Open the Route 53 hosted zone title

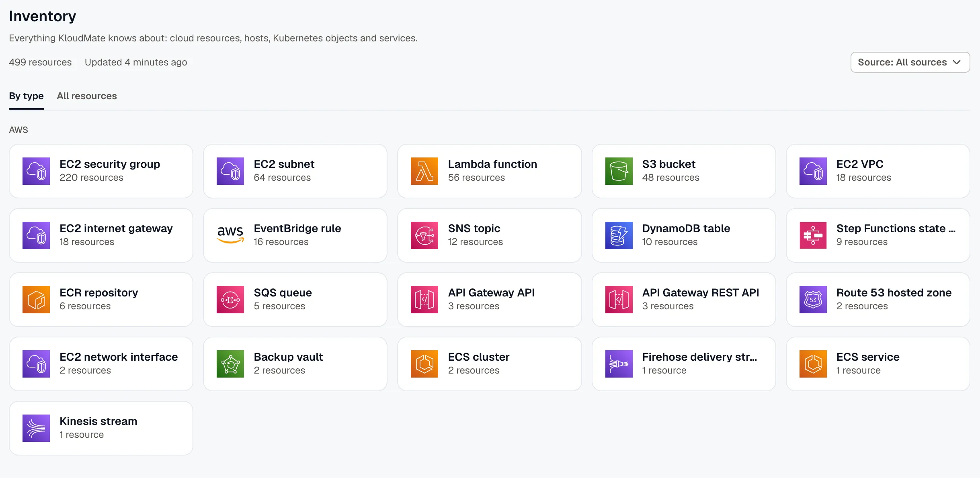(894, 292)
